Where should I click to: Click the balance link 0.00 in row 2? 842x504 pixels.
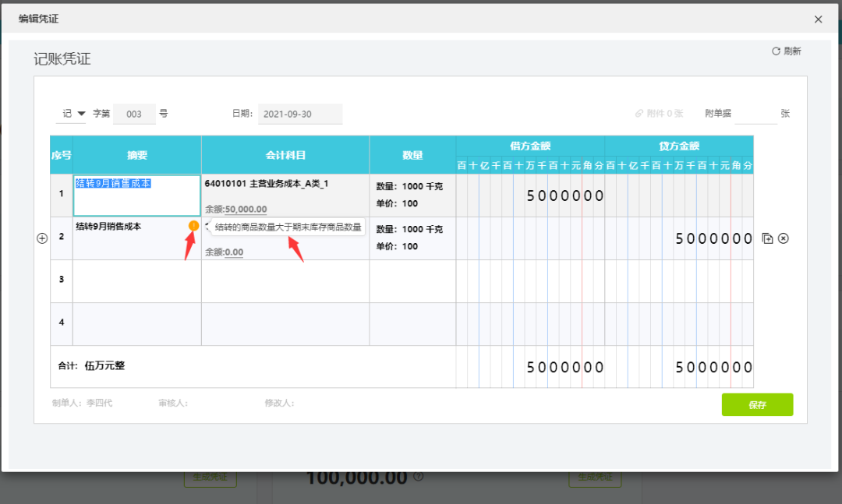tap(234, 252)
